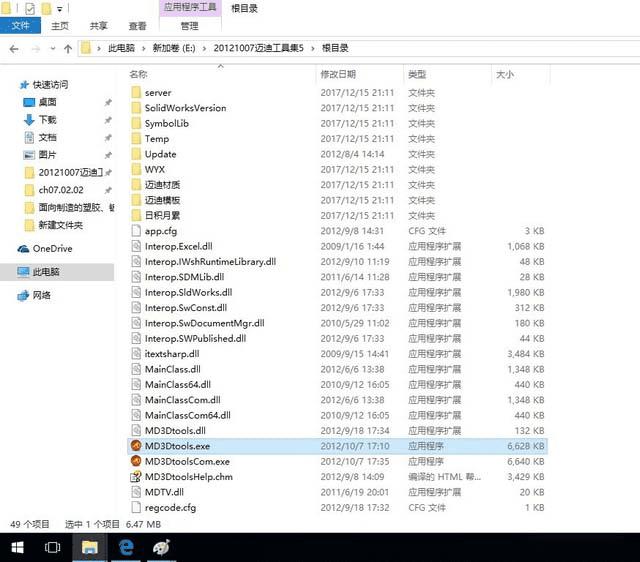640x562 pixels.
Task: Click 此电脑 in the address breadcrumb
Action: 121,48
